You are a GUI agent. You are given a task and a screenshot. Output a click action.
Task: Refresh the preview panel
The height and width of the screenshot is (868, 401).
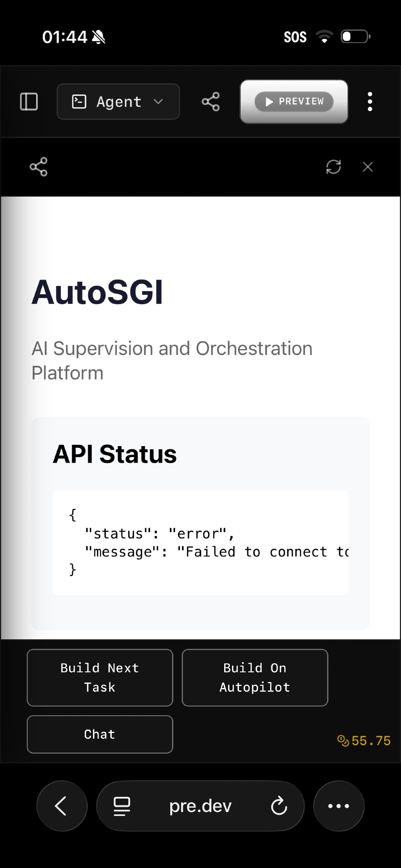click(333, 167)
